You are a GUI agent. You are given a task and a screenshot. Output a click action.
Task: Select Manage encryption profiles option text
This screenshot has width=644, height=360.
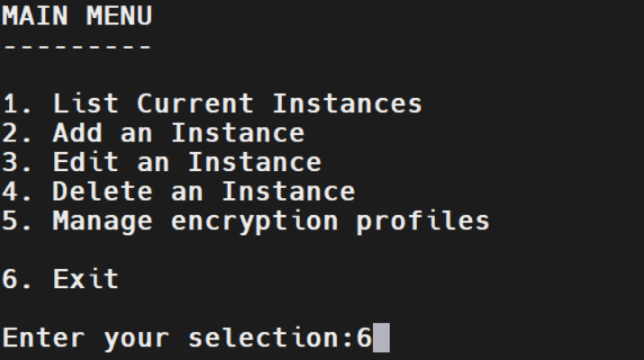pos(271,221)
